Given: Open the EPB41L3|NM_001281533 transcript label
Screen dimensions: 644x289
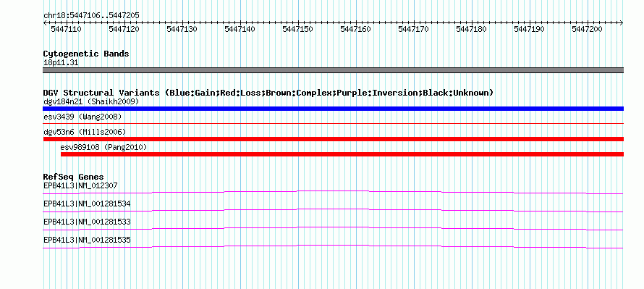Looking at the screenshot, I should coord(87,222).
